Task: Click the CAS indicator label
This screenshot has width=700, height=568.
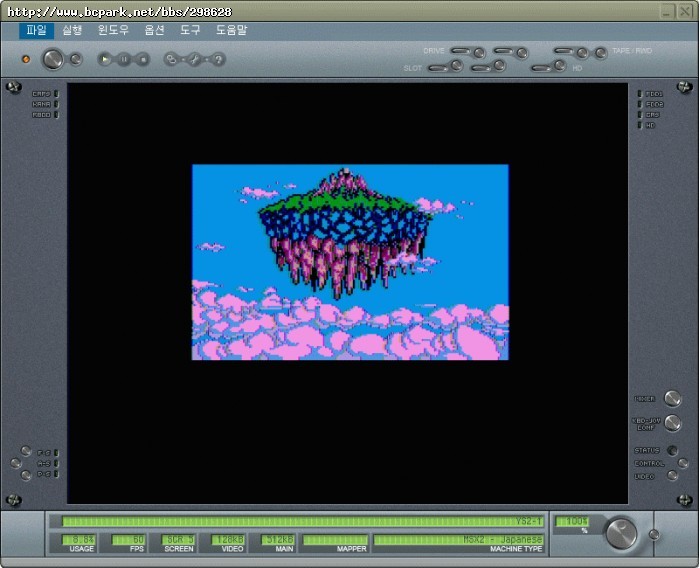Action: coord(652,115)
